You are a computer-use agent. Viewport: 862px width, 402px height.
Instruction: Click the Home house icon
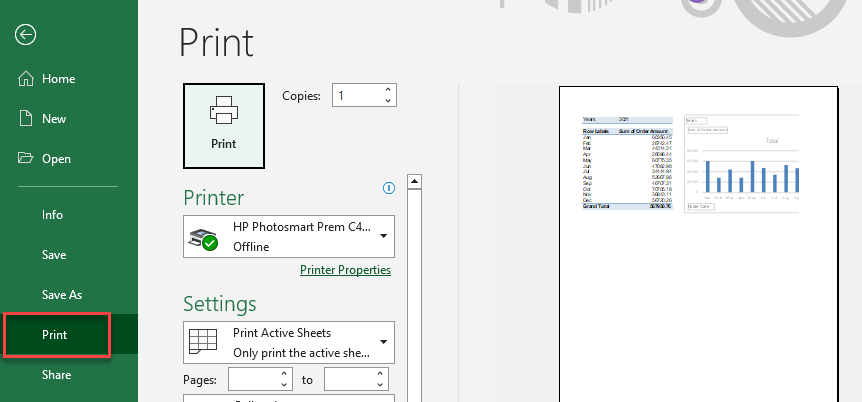(26, 79)
